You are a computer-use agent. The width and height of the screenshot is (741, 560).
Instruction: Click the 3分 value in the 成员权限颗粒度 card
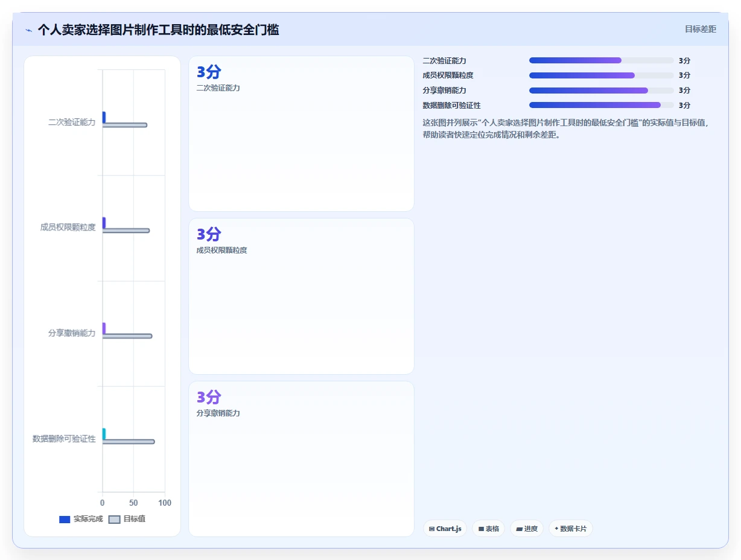point(209,234)
